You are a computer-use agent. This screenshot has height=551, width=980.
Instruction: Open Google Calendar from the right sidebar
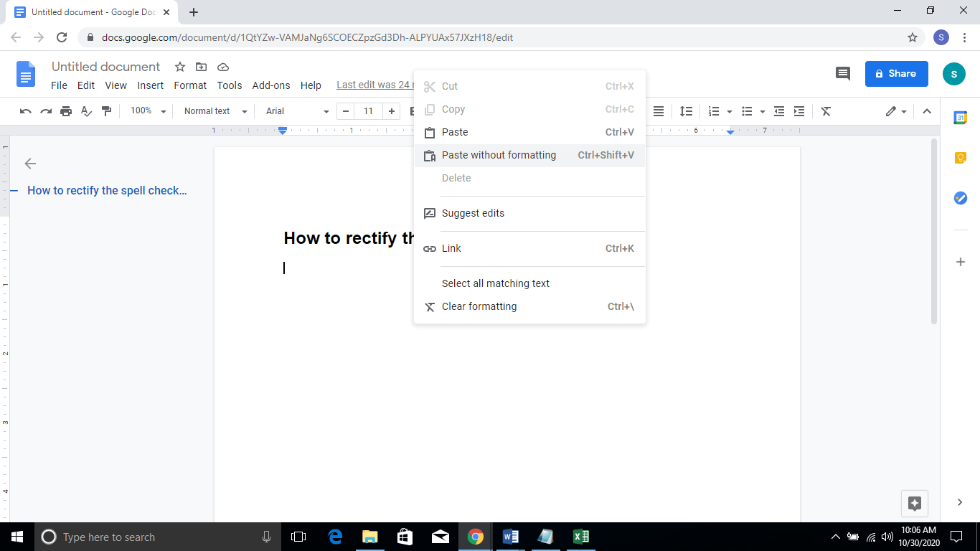point(960,117)
